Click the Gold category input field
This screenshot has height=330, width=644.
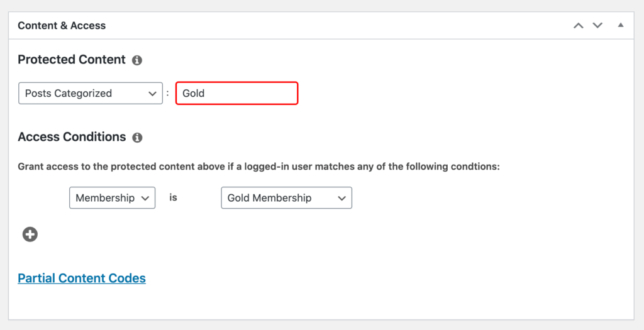tap(236, 94)
